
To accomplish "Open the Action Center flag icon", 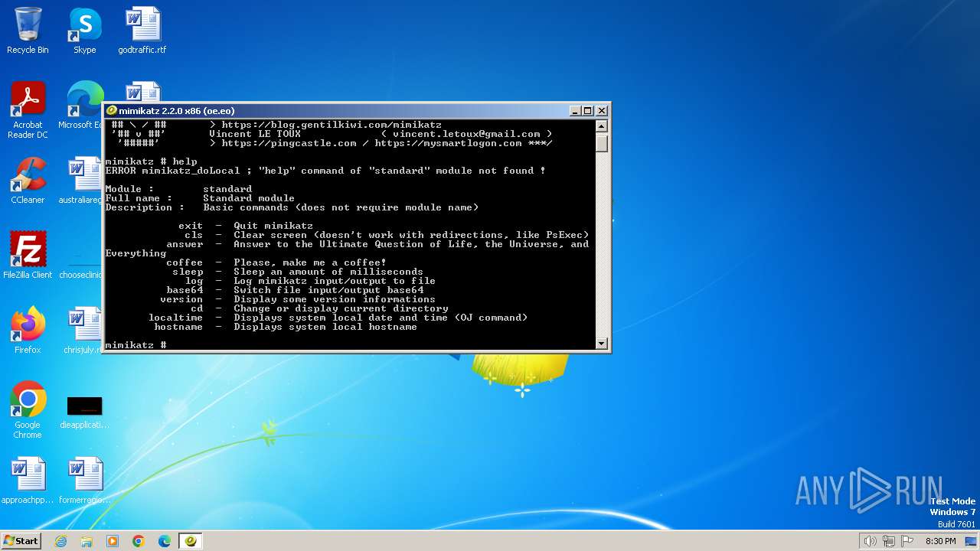I will tap(908, 541).
